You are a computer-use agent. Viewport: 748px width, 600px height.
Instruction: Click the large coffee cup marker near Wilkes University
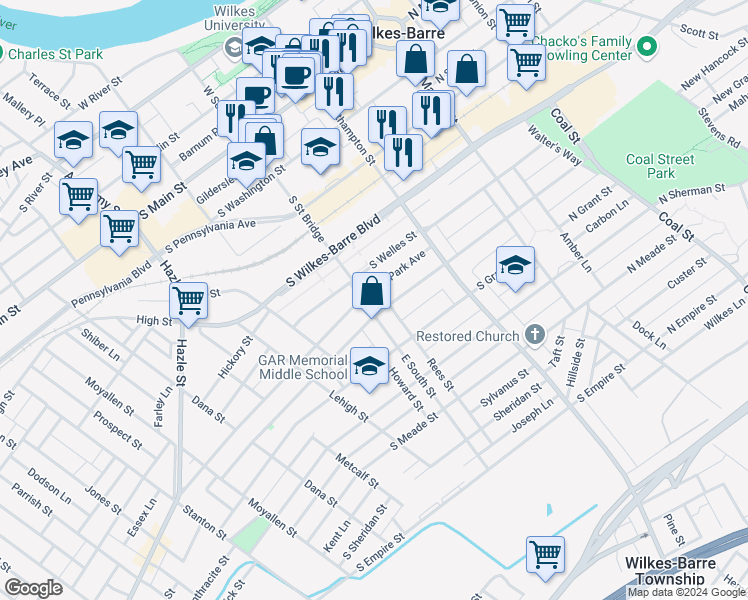(295, 79)
